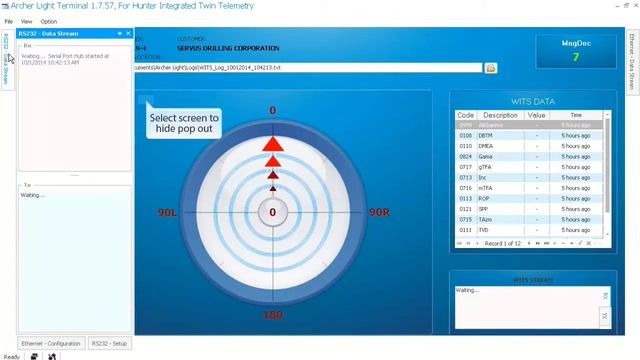Click the Time column header
The height and width of the screenshot is (360, 640).
click(576, 115)
